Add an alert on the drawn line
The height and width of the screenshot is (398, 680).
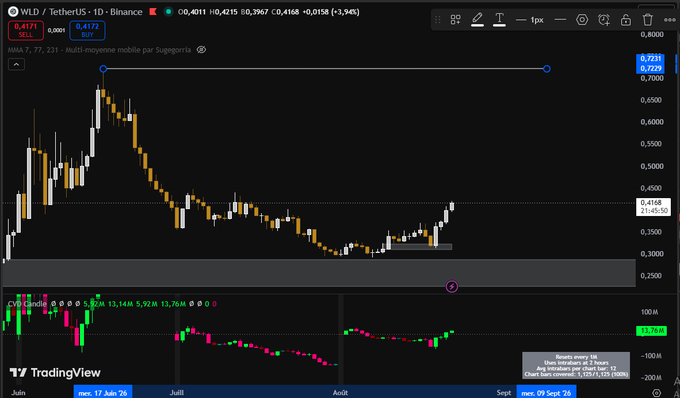[x=604, y=20]
